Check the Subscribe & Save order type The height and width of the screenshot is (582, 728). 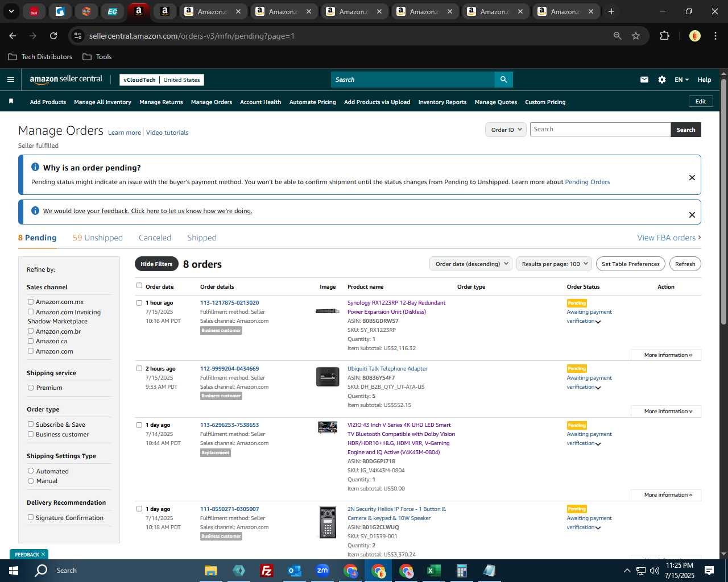click(31, 424)
